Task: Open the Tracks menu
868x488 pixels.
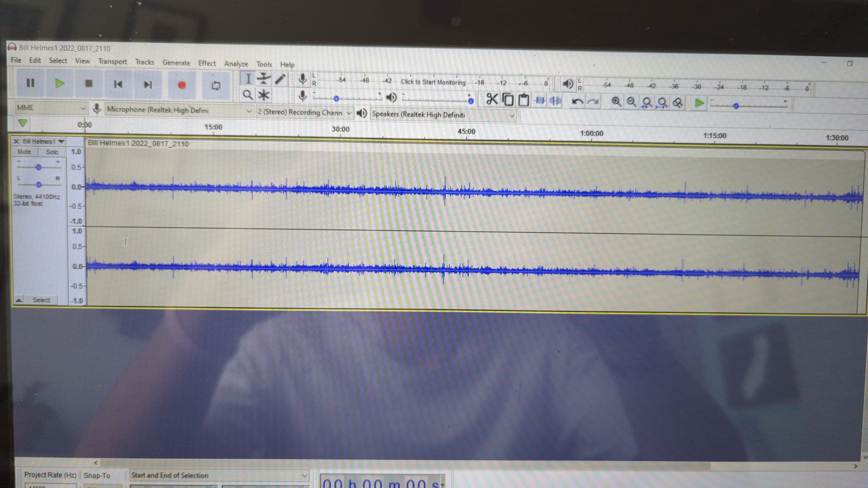Action: coord(145,62)
